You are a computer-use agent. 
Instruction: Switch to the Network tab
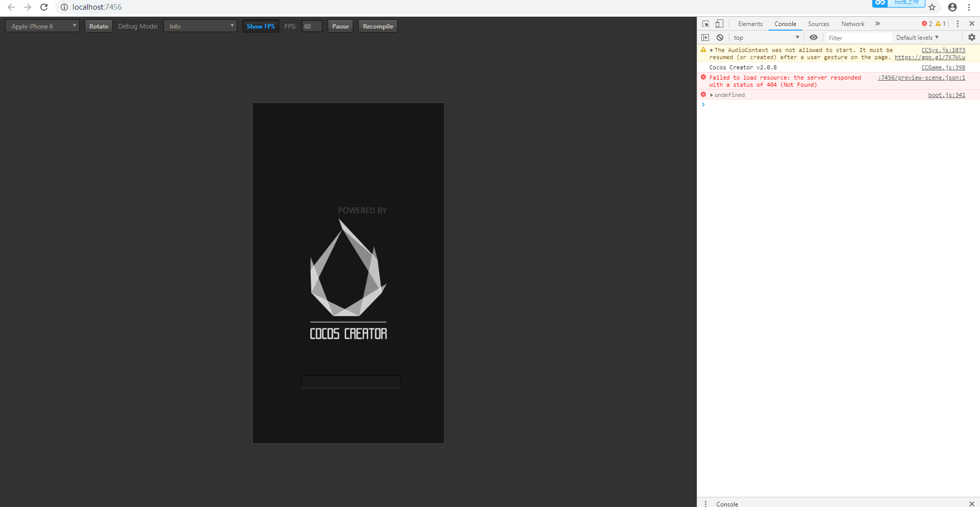click(x=853, y=24)
